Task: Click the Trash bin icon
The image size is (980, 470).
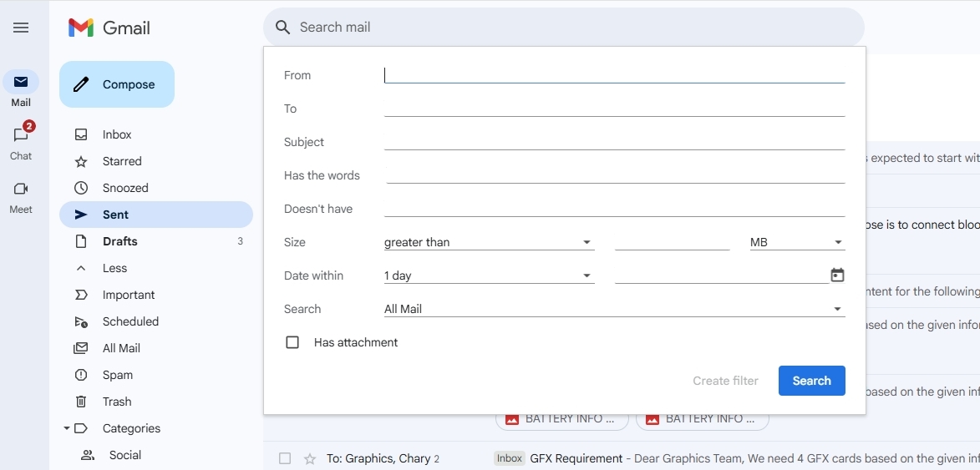Action: pyautogui.click(x=81, y=402)
